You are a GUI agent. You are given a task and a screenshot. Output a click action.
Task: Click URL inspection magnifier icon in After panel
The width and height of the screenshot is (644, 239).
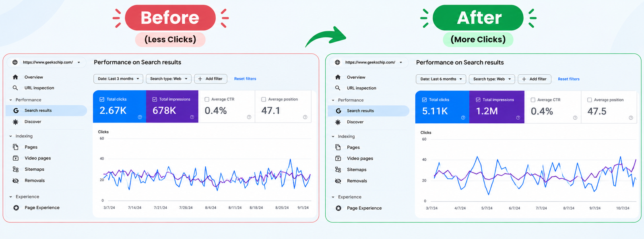click(338, 88)
